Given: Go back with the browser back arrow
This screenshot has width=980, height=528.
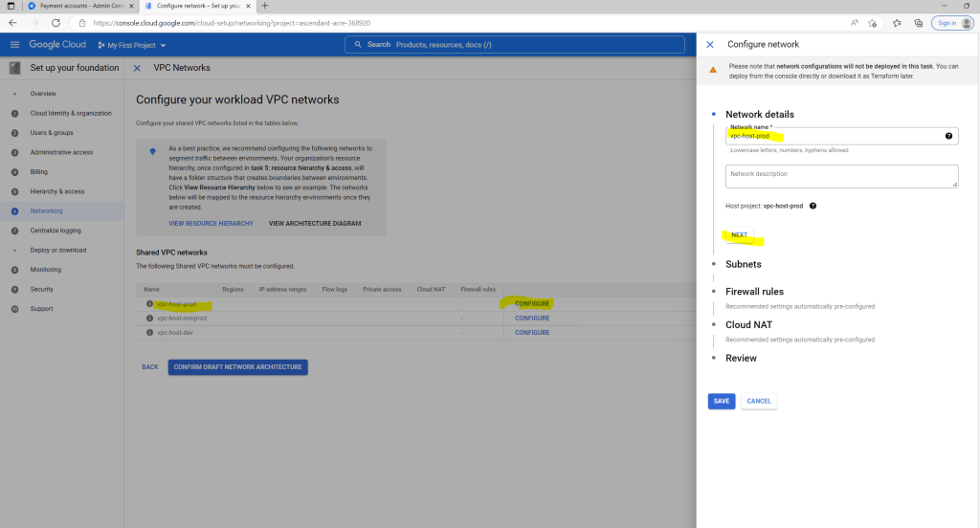Looking at the screenshot, I should tap(13, 23).
